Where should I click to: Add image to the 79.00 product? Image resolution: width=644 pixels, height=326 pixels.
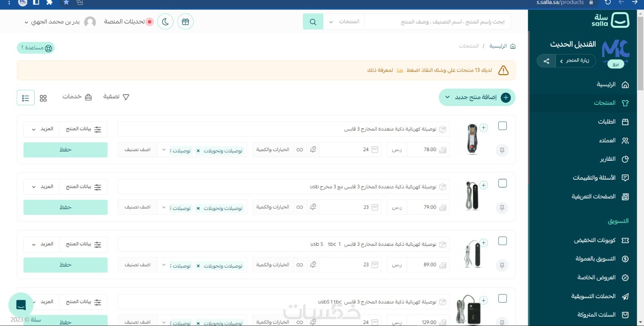pyautogui.click(x=483, y=185)
